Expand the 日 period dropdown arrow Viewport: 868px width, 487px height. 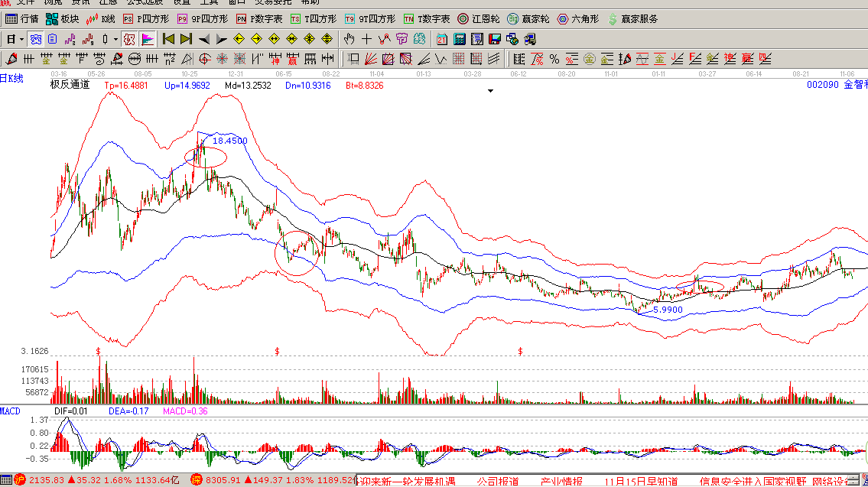coord(22,39)
